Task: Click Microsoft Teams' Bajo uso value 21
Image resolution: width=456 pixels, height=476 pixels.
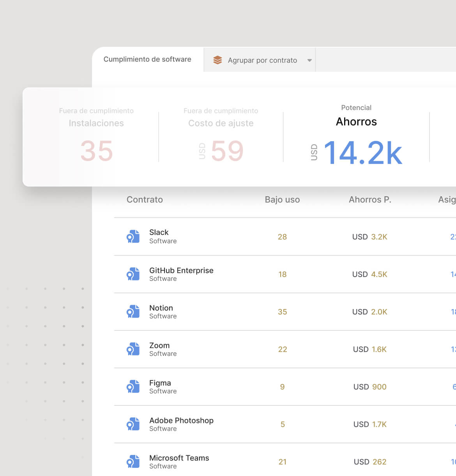Action: [282, 462]
